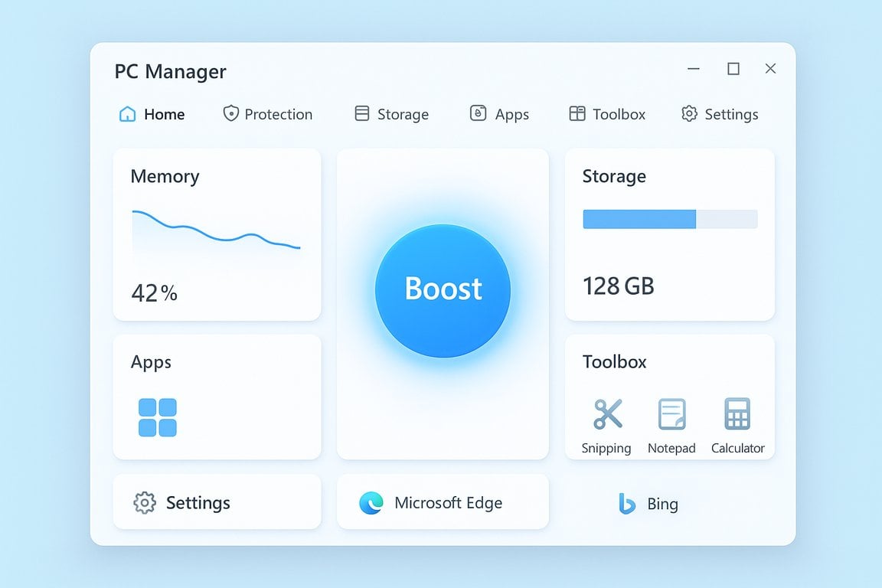Click the Notepad label text
Screen dimensions: 882x588
(671, 448)
